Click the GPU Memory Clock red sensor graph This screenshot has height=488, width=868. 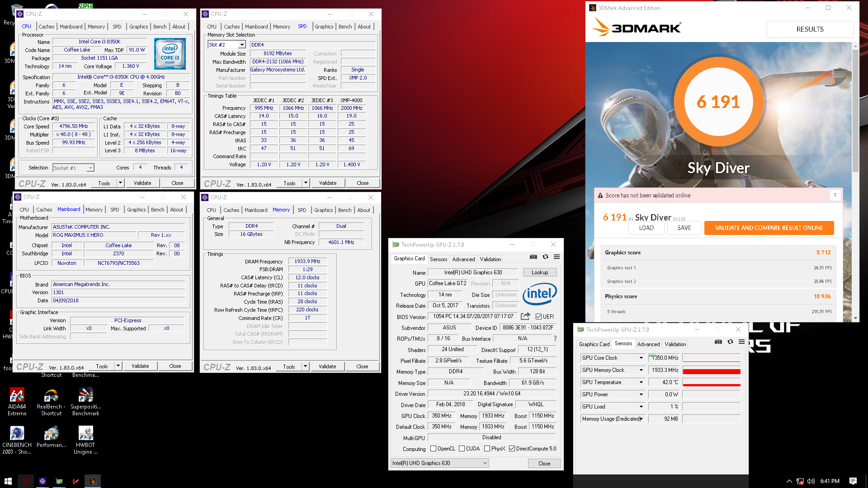[712, 370]
